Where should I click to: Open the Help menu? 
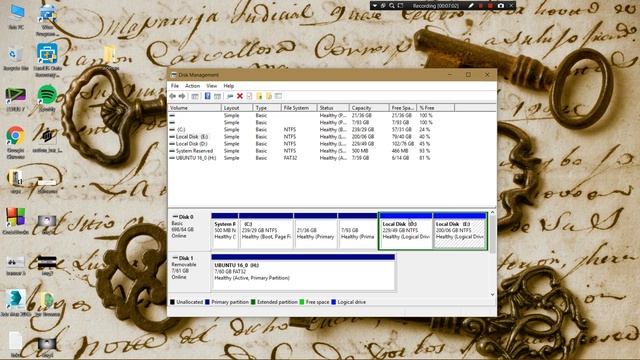coord(229,86)
